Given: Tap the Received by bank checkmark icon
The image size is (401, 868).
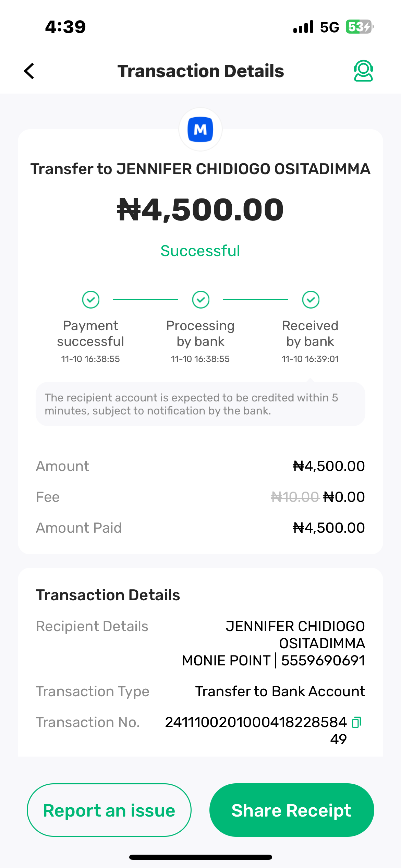Looking at the screenshot, I should [311, 300].
